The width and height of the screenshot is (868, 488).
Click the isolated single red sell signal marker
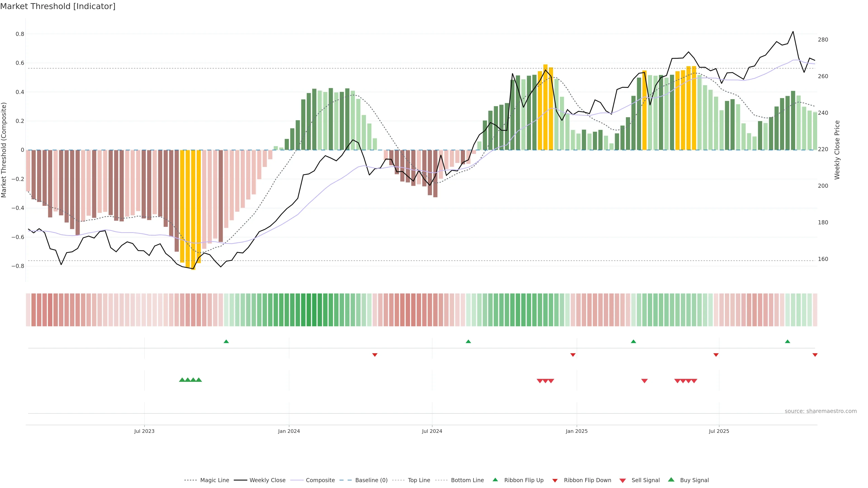[x=644, y=381]
